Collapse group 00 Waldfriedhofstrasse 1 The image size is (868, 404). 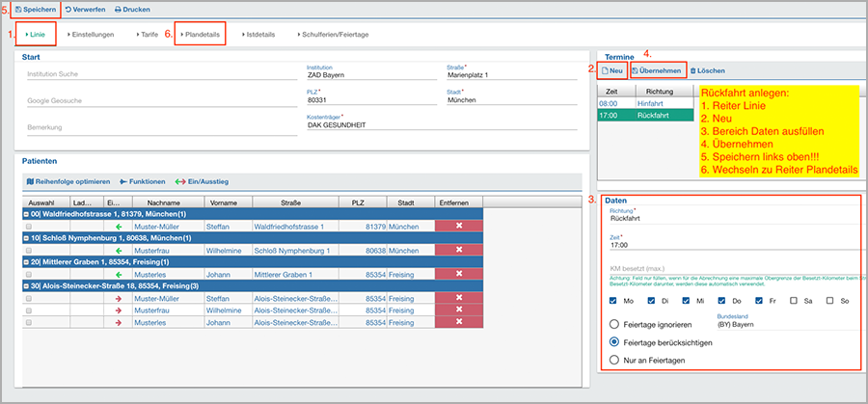(x=25, y=214)
